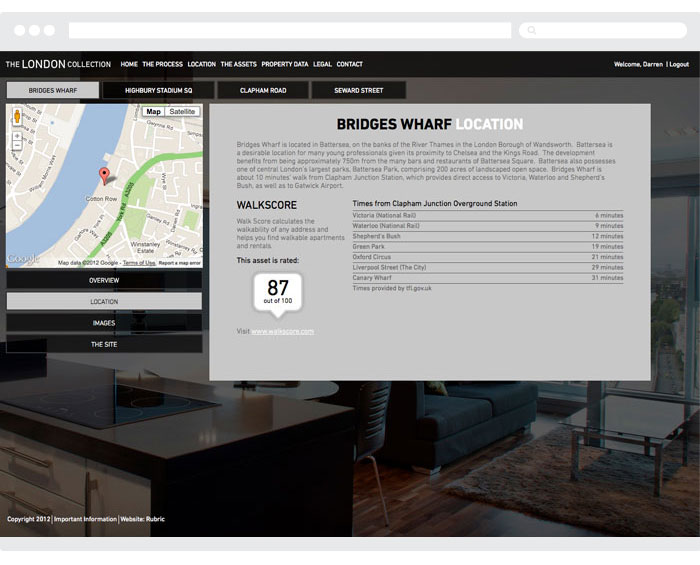Image resolution: width=700 pixels, height=565 pixels.
Task: Open Important Information footer link
Action: coord(85,519)
